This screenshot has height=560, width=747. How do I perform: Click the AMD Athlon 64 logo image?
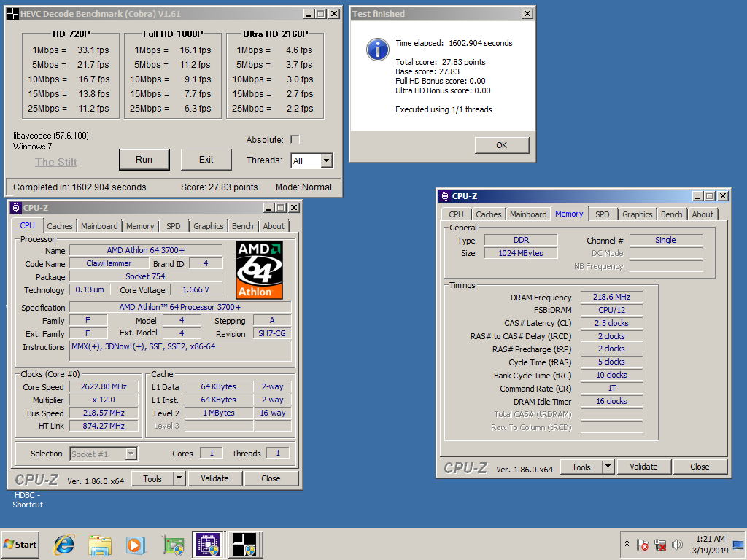pos(260,270)
